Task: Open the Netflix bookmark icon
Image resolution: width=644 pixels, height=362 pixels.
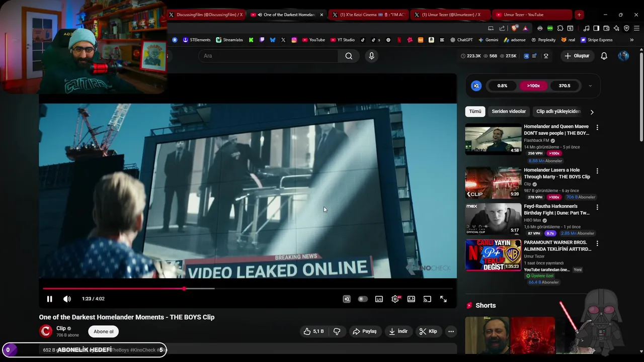Action: [399, 40]
